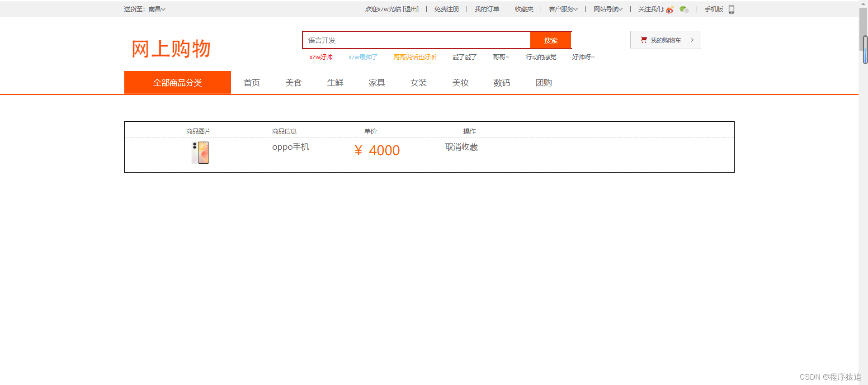Open the 团购 nav tab

(544, 83)
